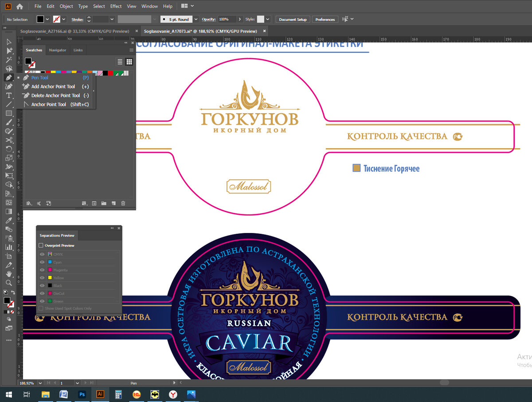The image size is (532, 402).
Task: Toggle visibility eye for Cyan plate
Action: tap(42, 262)
